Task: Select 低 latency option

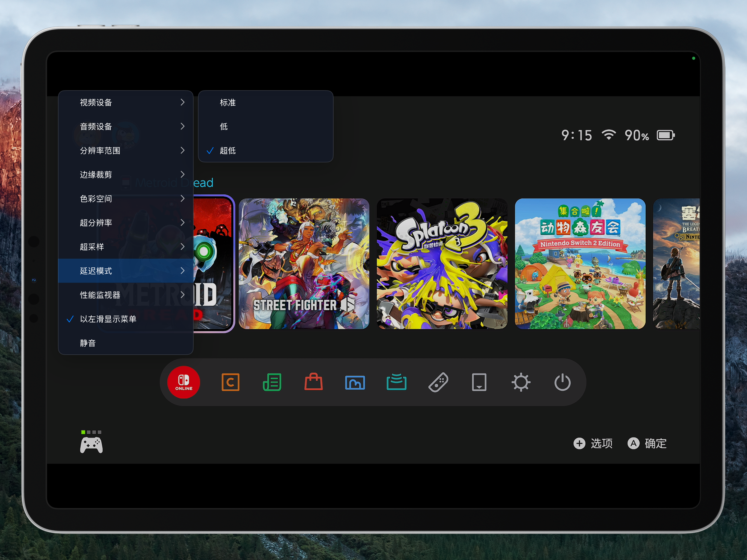Action: click(265, 126)
